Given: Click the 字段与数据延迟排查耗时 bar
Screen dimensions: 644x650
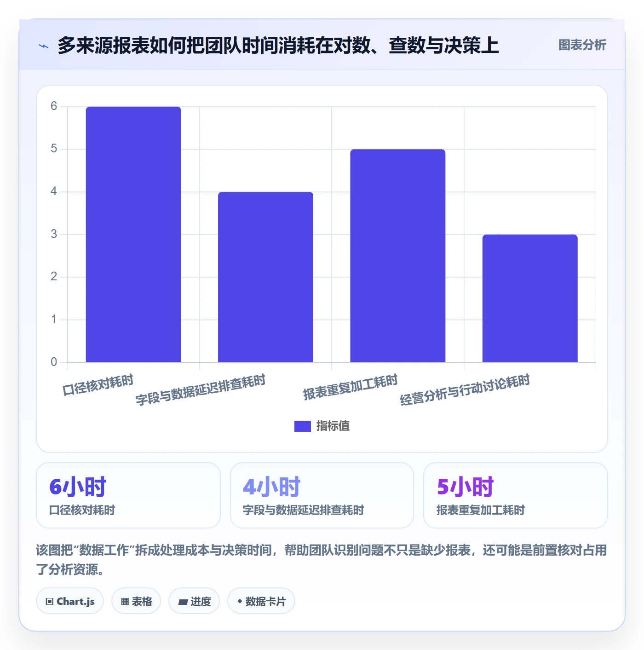Looking at the screenshot, I should click(x=265, y=277).
